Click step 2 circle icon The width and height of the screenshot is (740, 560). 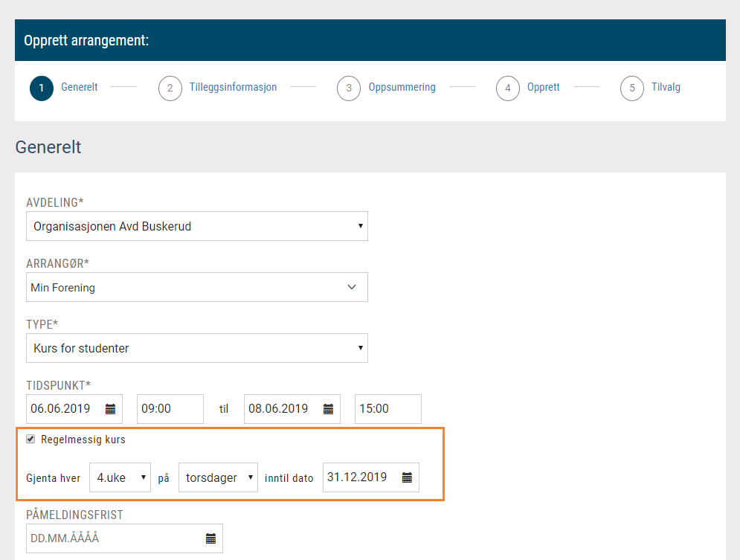(170, 88)
